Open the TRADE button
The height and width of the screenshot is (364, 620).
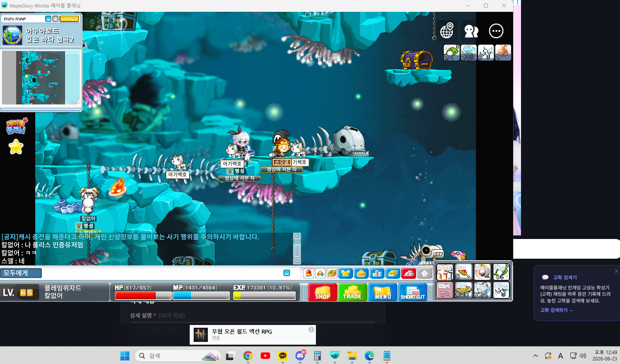point(353,292)
